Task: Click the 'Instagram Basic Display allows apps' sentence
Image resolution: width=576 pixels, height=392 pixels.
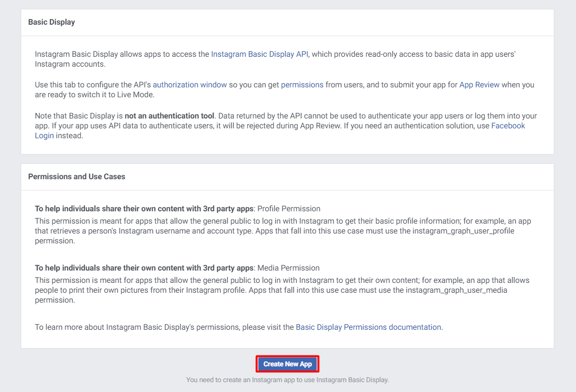Action: coord(122,54)
